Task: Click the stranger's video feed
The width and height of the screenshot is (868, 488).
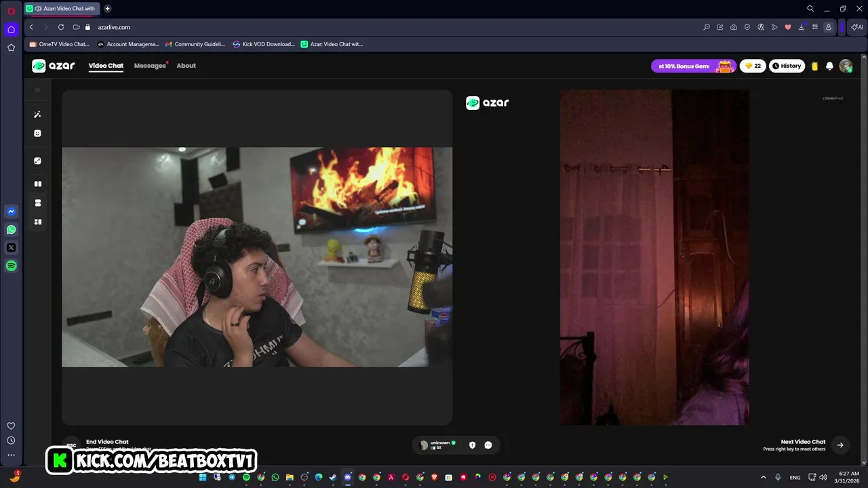Action: [654, 257]
